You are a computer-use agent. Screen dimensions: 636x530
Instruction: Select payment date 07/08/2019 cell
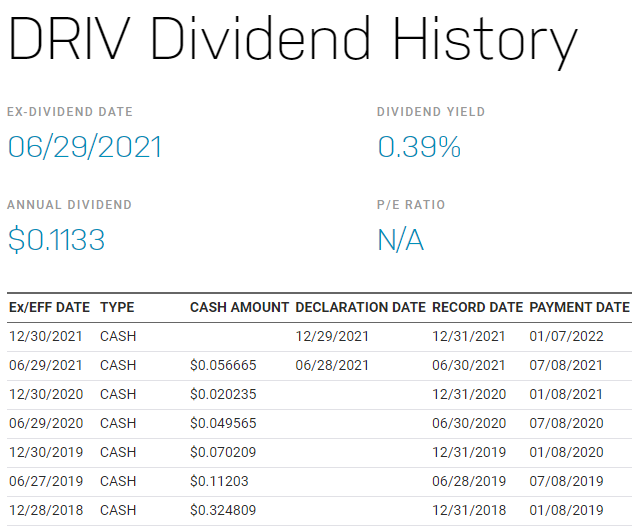(566, 481)
